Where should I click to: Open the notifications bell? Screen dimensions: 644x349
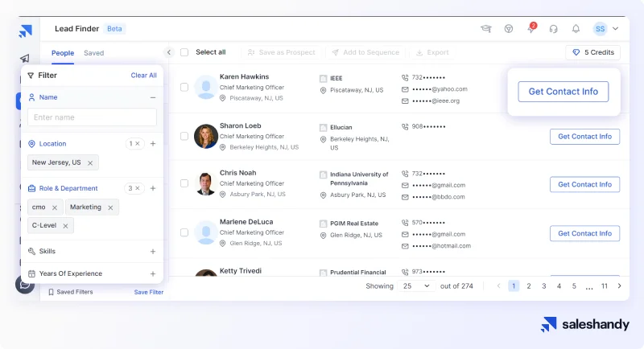(x=576, y=29)
